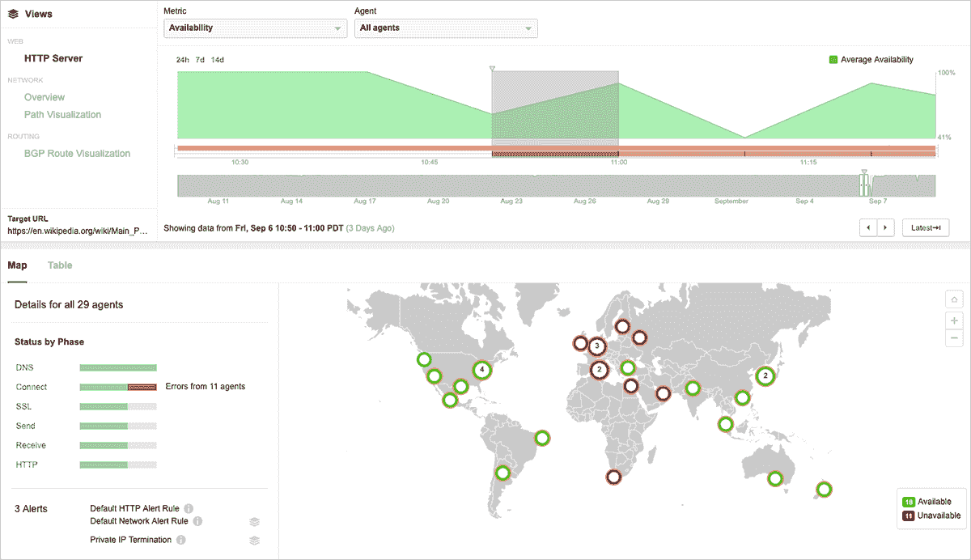The image size is (971, 560).
Task: Zoom in on the agent map
Action: click(x=955, y=320)
